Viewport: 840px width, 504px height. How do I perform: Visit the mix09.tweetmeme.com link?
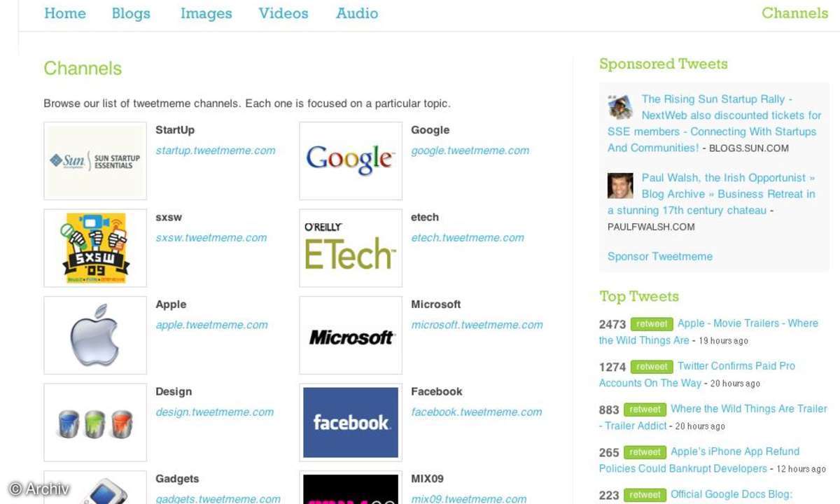tap(469, 499)
